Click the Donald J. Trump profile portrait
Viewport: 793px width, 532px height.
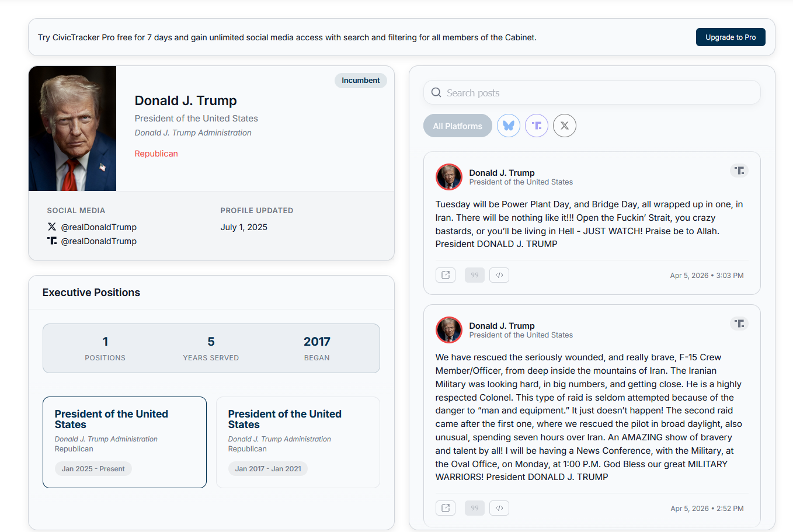(x=72, y=128)
